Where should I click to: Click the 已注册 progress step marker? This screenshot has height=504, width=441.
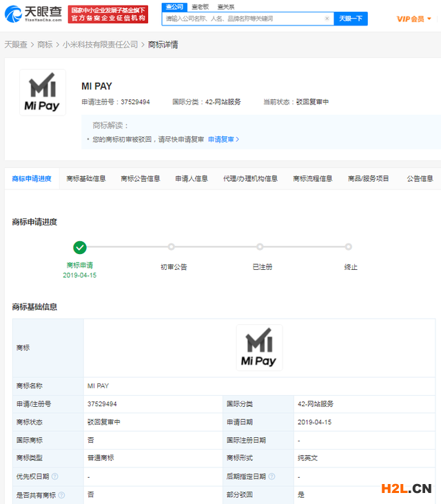(260, 247)
